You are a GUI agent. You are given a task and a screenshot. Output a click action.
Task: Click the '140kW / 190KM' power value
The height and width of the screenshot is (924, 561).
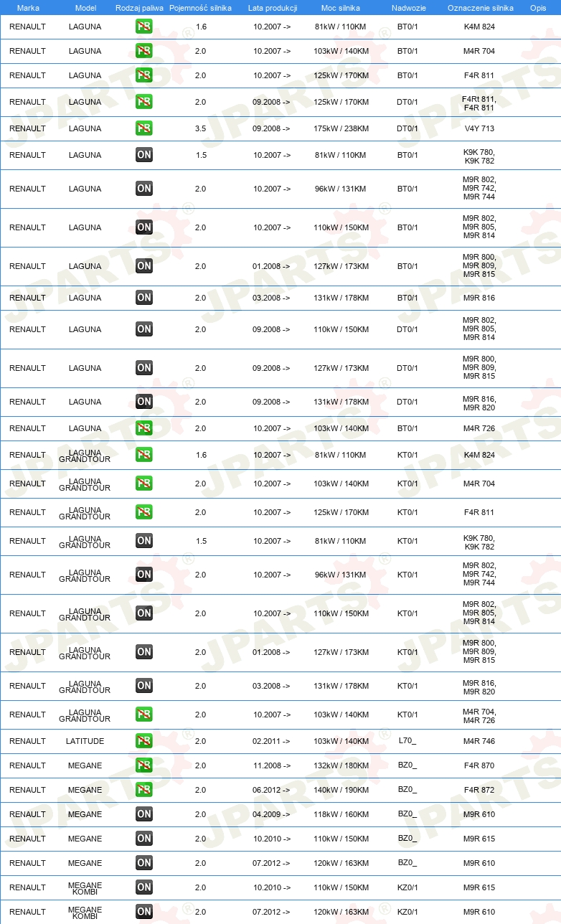point(341,790)
